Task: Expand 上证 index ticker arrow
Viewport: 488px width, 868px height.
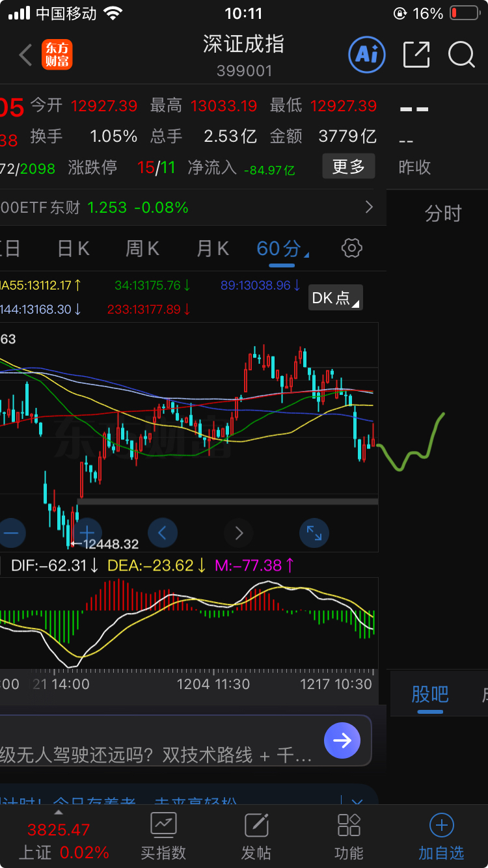Action: pos(58,813)
